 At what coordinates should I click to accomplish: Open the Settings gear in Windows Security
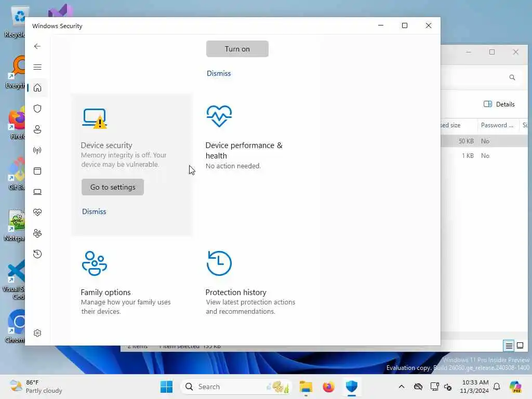pyautogui.click(x=37, y=333)
